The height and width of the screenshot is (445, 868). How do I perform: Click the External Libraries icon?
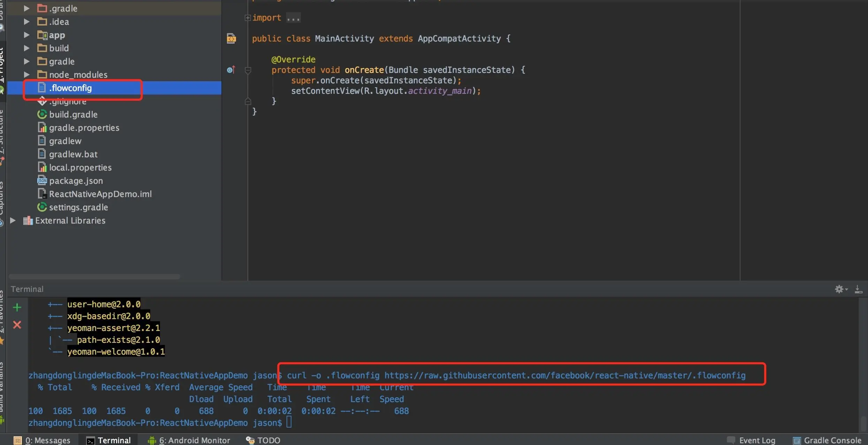(28, 220)
